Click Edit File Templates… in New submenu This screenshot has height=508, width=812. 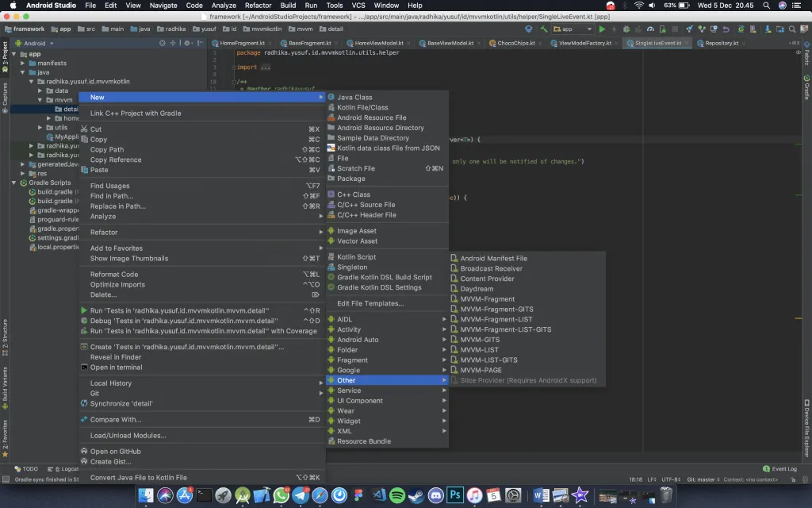pyautogui.click(x=387, y=303)
